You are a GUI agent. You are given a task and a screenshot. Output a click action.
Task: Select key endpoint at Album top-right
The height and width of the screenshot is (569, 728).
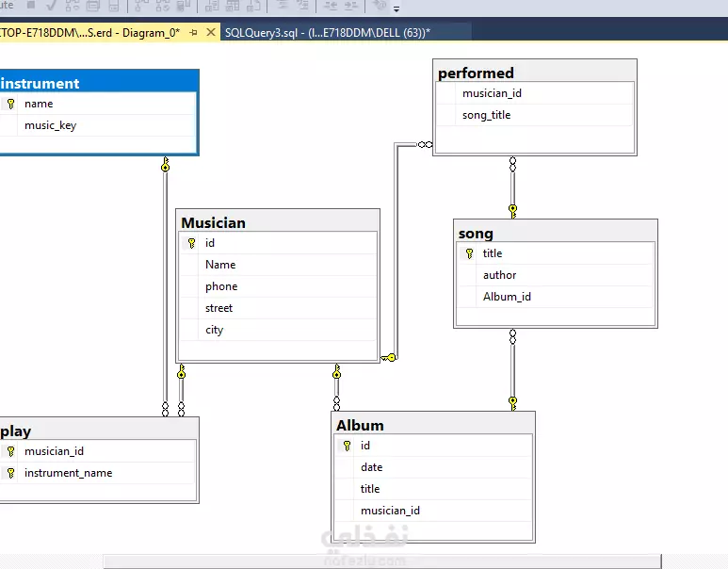(x=512, y=403)
